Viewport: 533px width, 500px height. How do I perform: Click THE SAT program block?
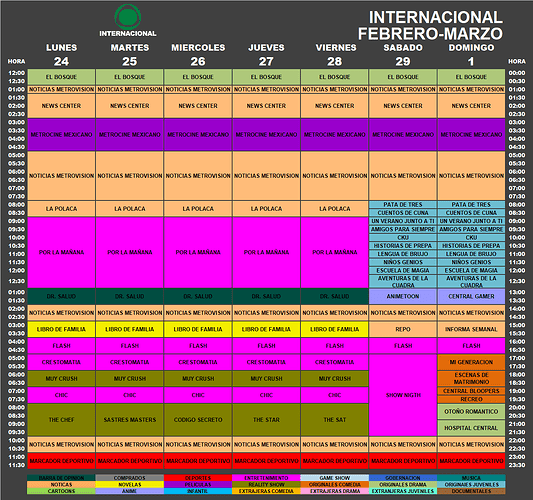(x=335, y=420)
